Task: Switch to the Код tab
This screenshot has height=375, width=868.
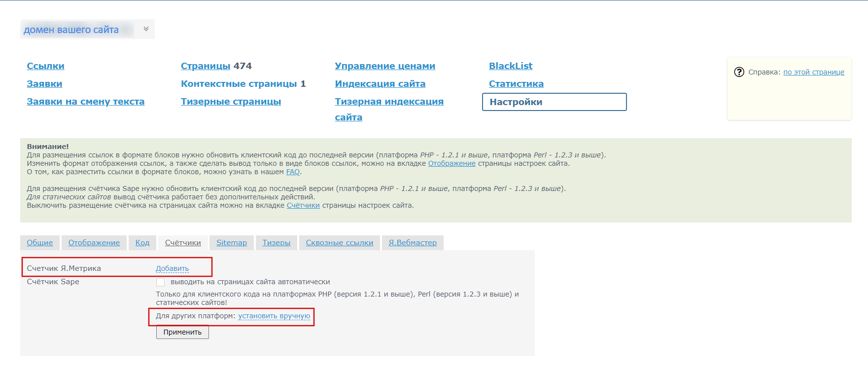Action: (x=142, y=243)
